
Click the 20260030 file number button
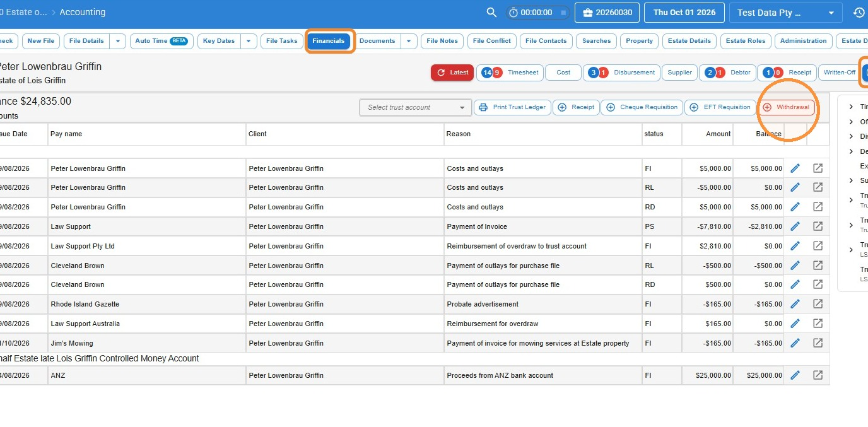pos(607,13)
